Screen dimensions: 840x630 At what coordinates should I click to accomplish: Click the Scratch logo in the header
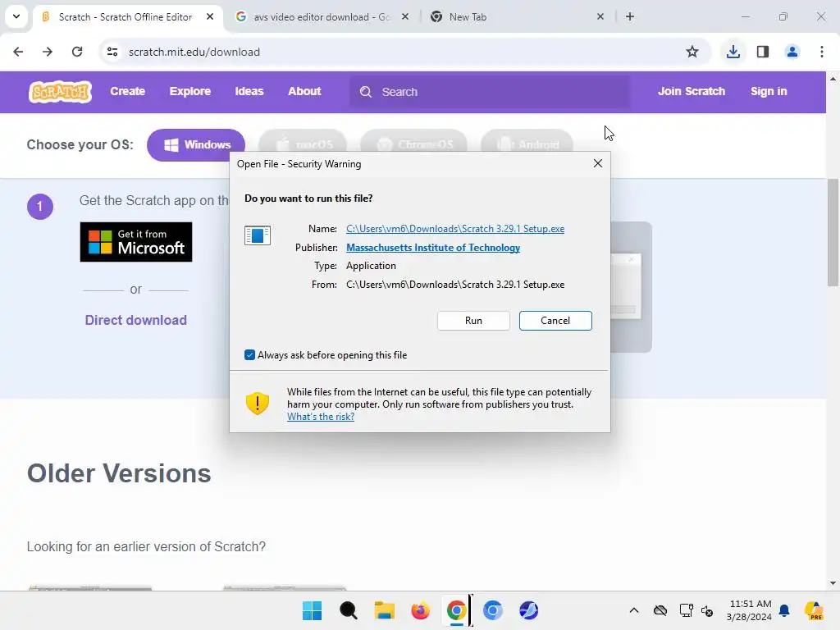point(60,92)
